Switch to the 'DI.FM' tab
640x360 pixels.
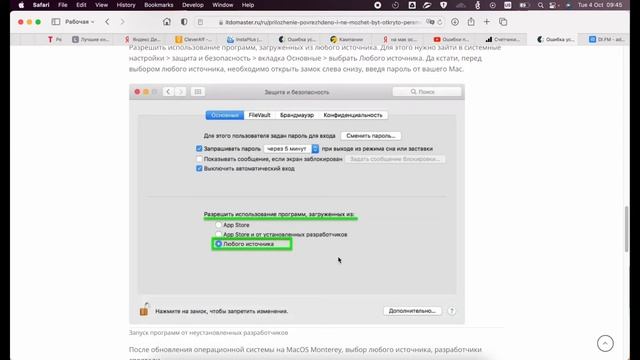[x=606, y=39]
